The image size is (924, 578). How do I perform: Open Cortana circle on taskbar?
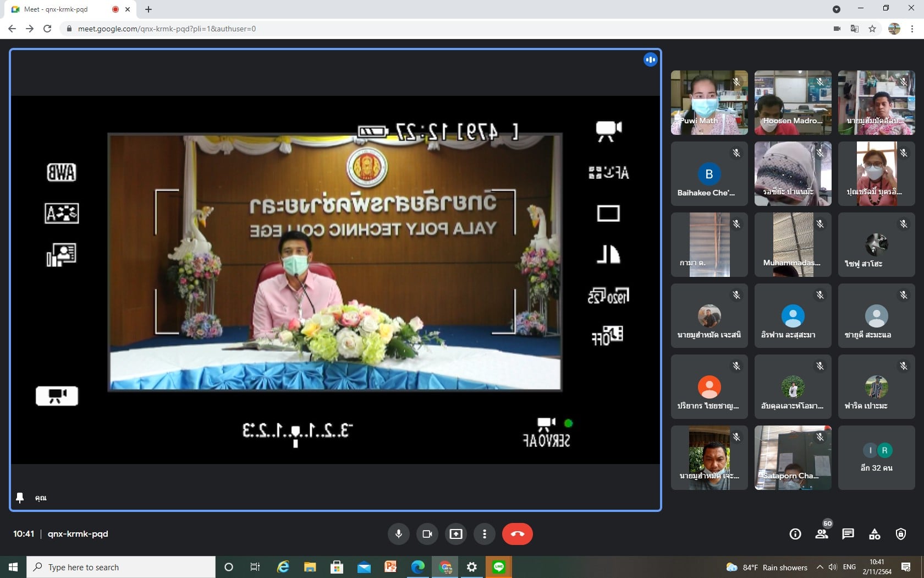click(229, 567)
